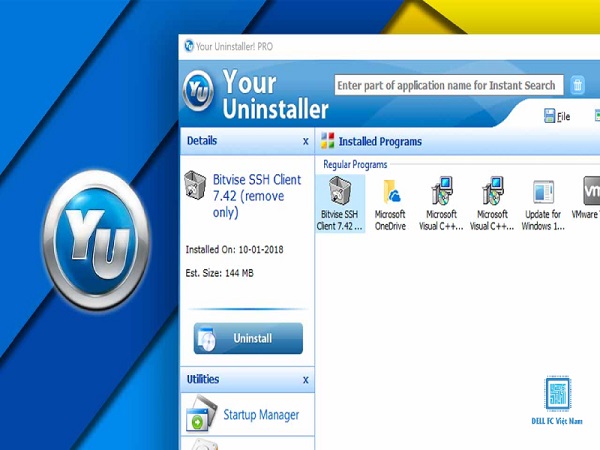This screenshot has width=600, height=450.
Task: Click the Installed On: 10-01-2018 text
Action: [x=235, y=249]
